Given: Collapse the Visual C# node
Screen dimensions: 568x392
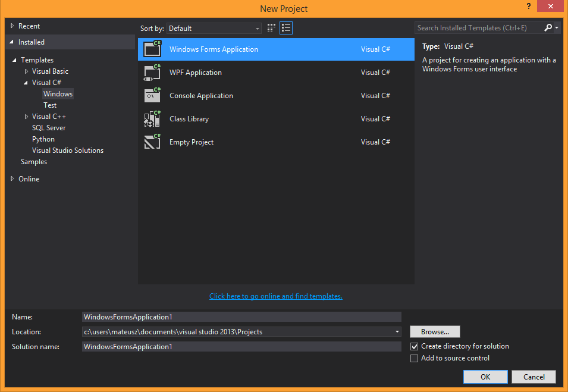Looking at the screenshot, I should click(x=26, y=83).
